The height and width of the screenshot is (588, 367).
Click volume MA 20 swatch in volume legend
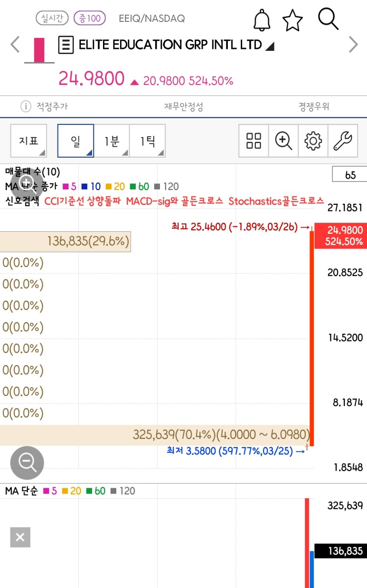click(x=65, y=491)
